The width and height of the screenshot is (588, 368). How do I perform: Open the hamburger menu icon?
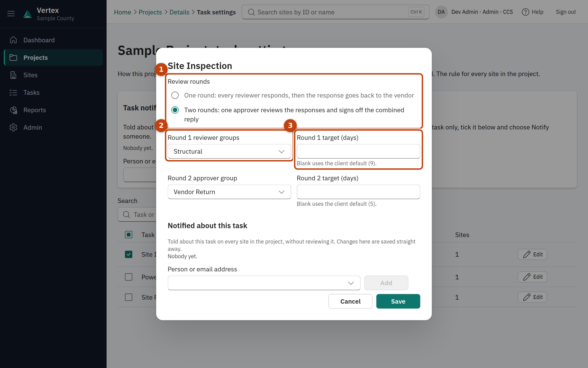click(x=11, y=13)
